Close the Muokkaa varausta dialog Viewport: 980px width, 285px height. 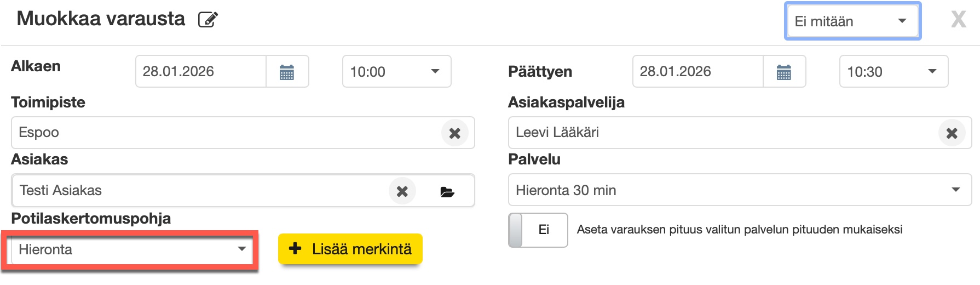point(958,20)
